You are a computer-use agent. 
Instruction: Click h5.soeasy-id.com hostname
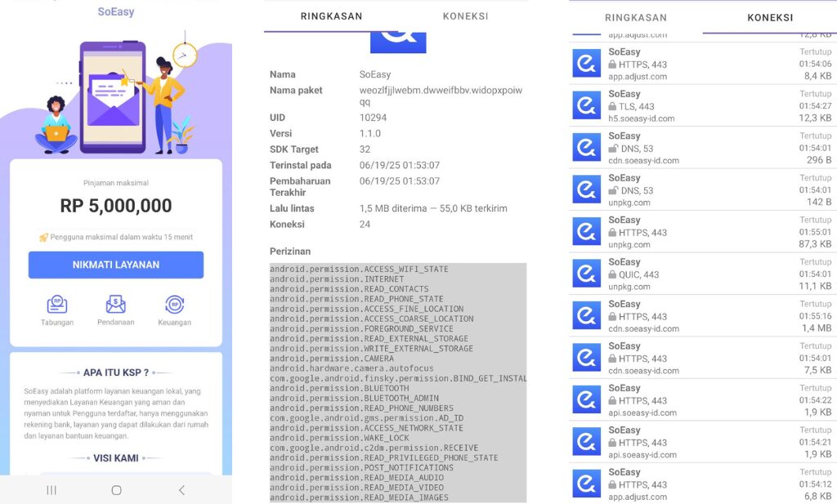[x=642, y=118]
